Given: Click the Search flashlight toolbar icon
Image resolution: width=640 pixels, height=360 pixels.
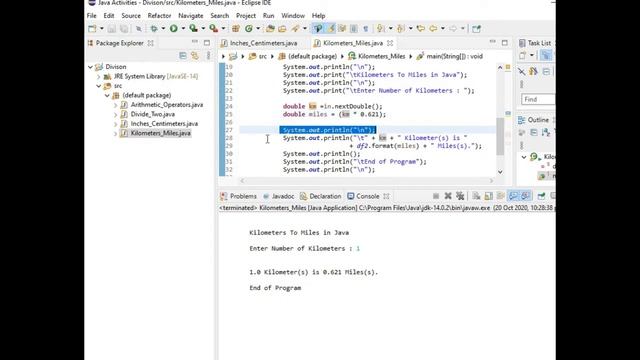Looking at the screenshot, I should (x=295, y=29).
